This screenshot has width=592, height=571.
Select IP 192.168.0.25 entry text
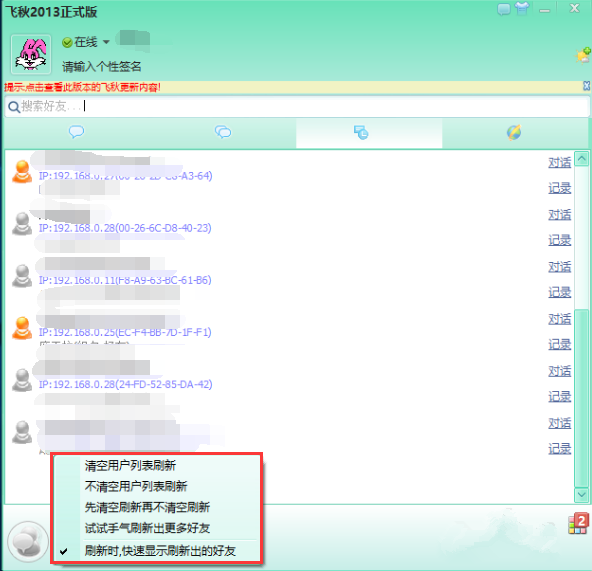(x=125, y=332)
